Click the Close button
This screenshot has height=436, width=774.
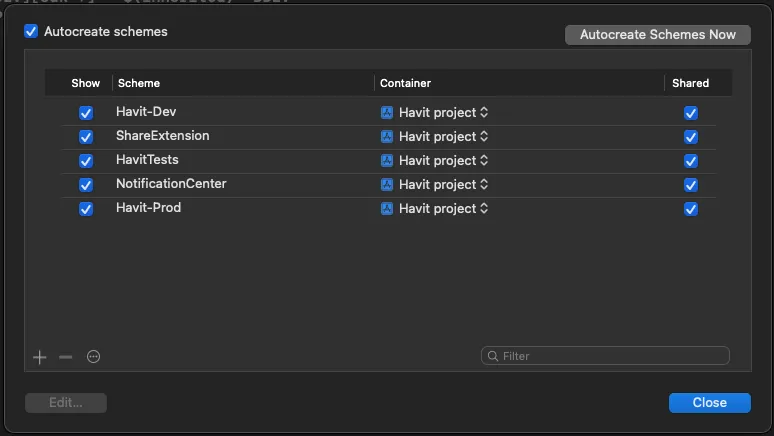pyautogui.click(x=709, y=403)
